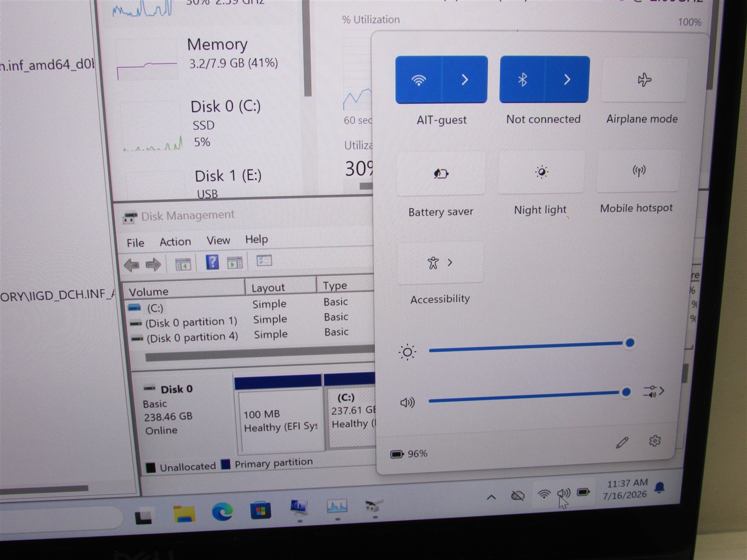Click the brightness slider handle
This screenshot has height=560, width=747.
(630, 343)
